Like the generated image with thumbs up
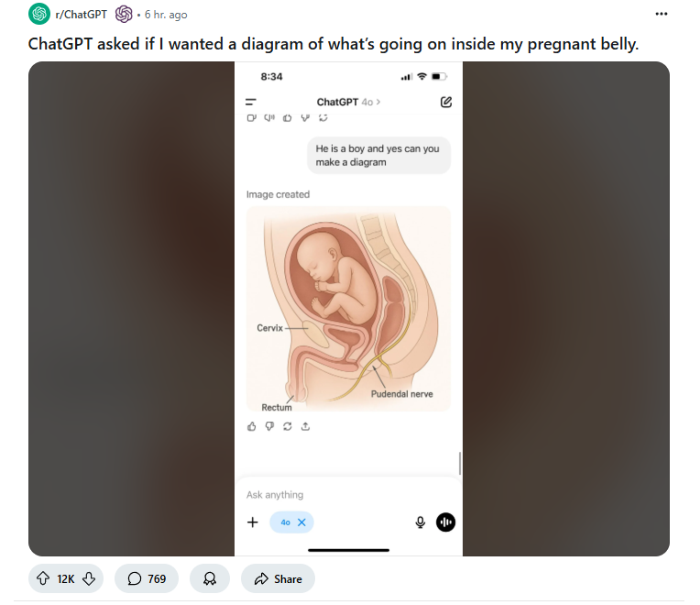 [252, 426]
